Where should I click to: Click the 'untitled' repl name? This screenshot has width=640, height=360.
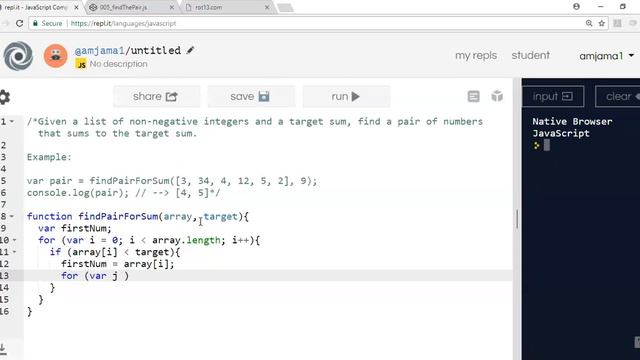(156, 50)
